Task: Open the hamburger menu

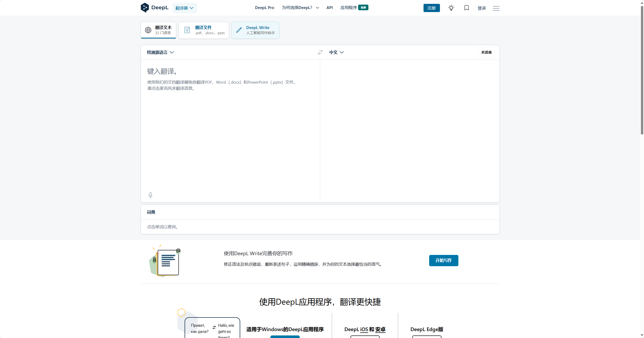Action: [x=496, y=8]
